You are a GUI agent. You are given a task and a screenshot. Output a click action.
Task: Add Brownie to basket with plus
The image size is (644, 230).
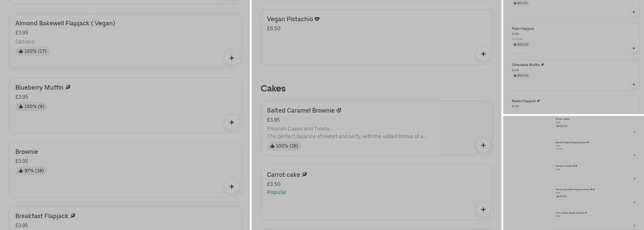[231, 187]
